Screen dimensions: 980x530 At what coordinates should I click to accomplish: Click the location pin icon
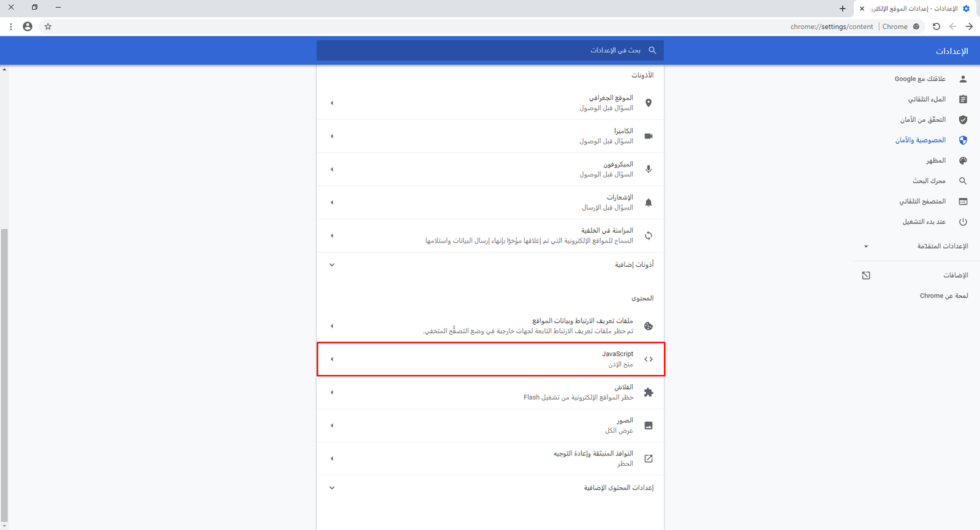click(x=648, y=103)
